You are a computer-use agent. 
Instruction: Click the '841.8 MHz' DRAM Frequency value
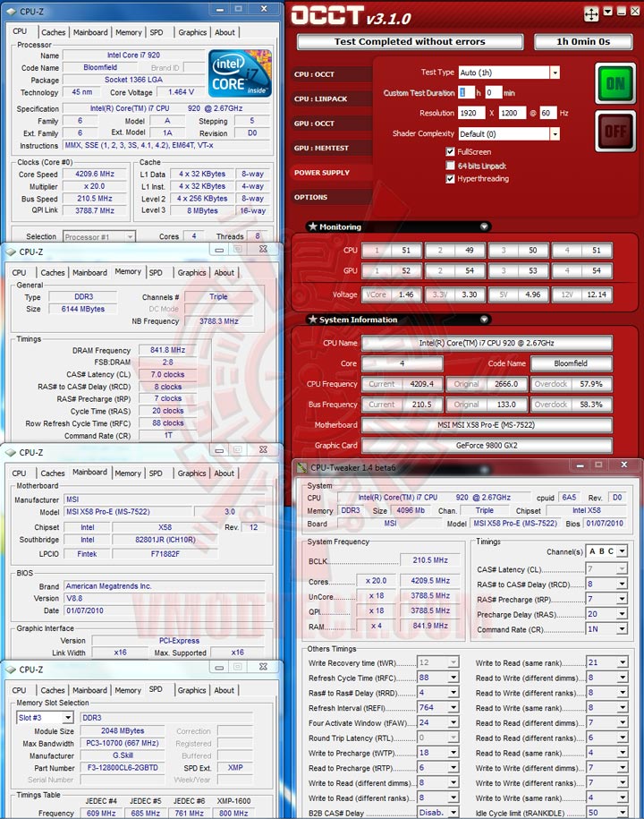(x=167, y=350)
